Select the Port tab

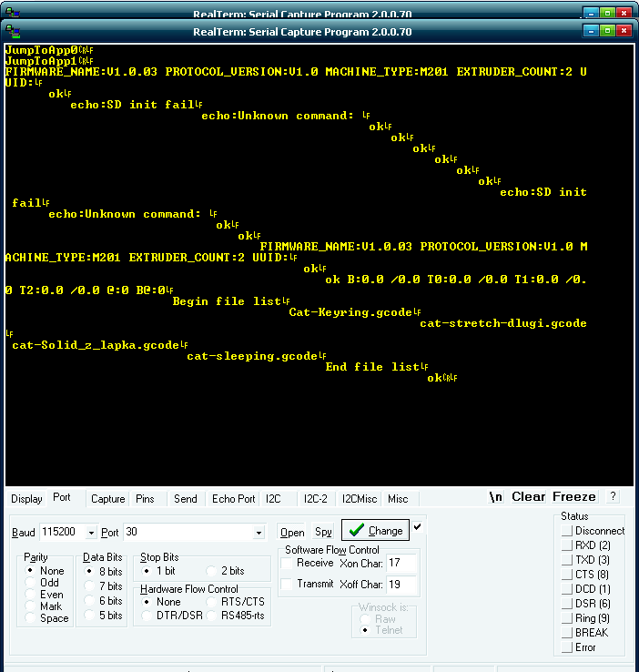(62, 497)
